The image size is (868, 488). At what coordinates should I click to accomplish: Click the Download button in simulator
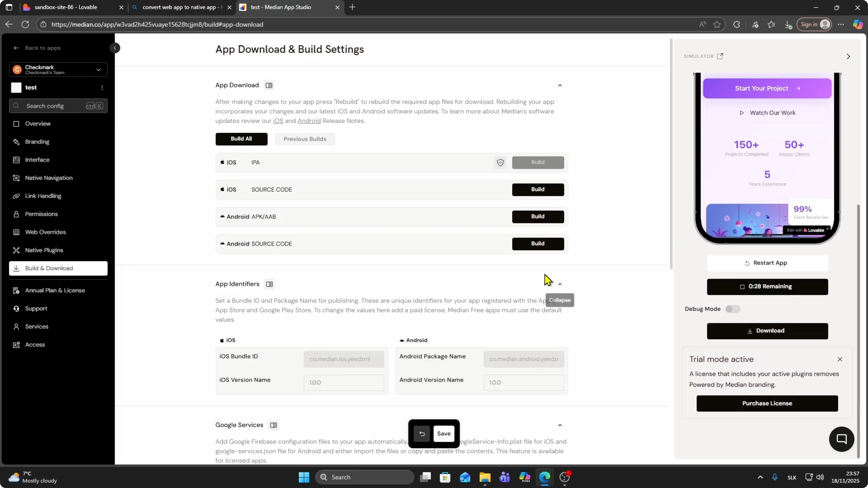coord(767,331)
